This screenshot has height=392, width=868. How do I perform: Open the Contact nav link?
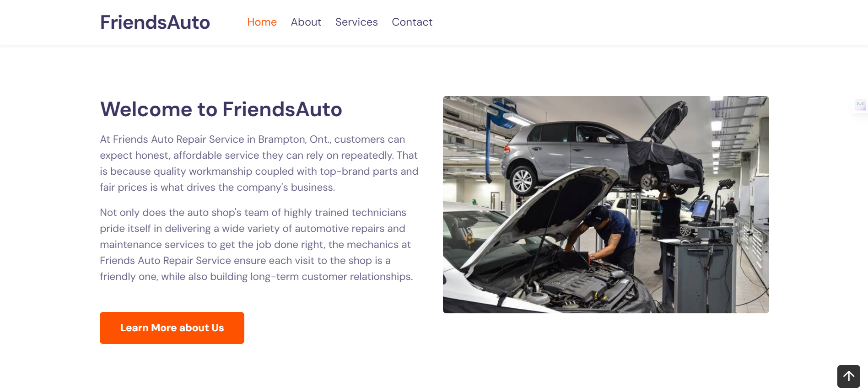coord(412,22)
